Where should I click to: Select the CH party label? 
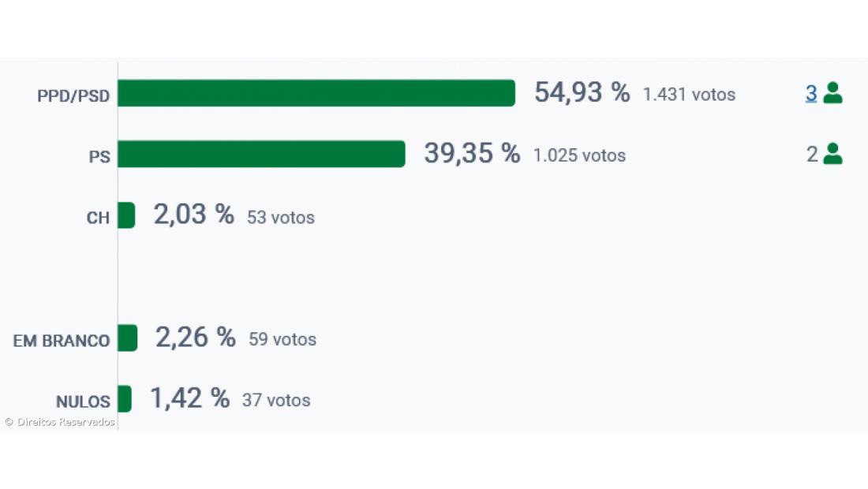click(98, 218)
